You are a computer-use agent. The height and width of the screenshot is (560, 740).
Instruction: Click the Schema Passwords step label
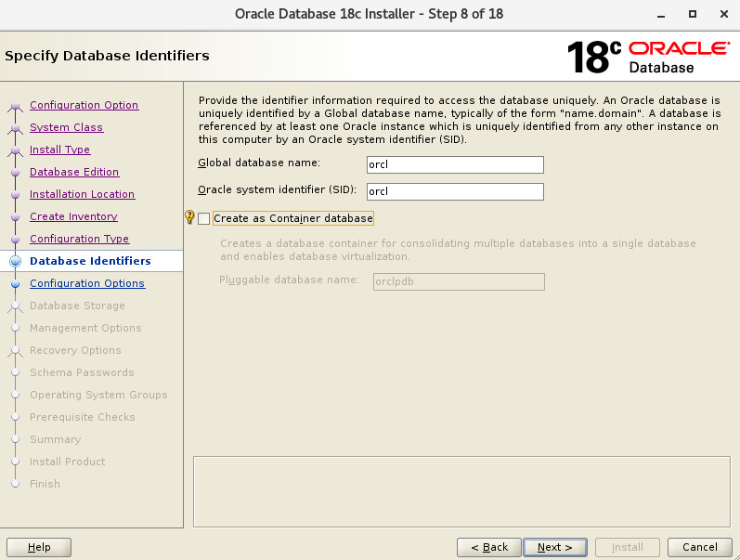[x=82, y=372]
